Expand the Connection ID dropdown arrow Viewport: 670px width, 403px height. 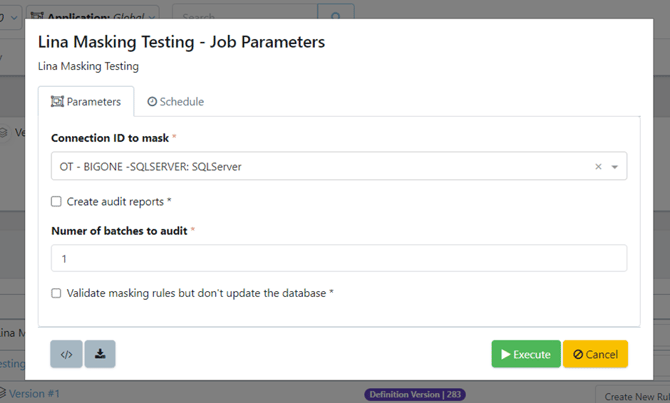[x=614, y=167]
